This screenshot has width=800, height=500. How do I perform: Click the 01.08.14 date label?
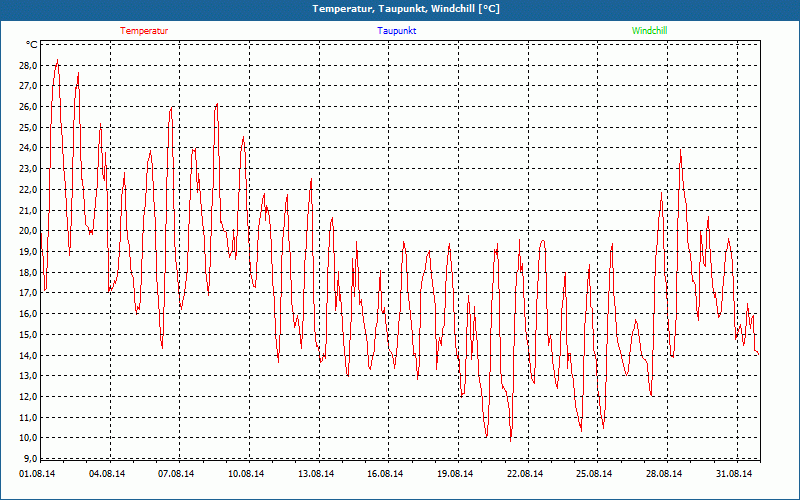[x=37, y=474]
